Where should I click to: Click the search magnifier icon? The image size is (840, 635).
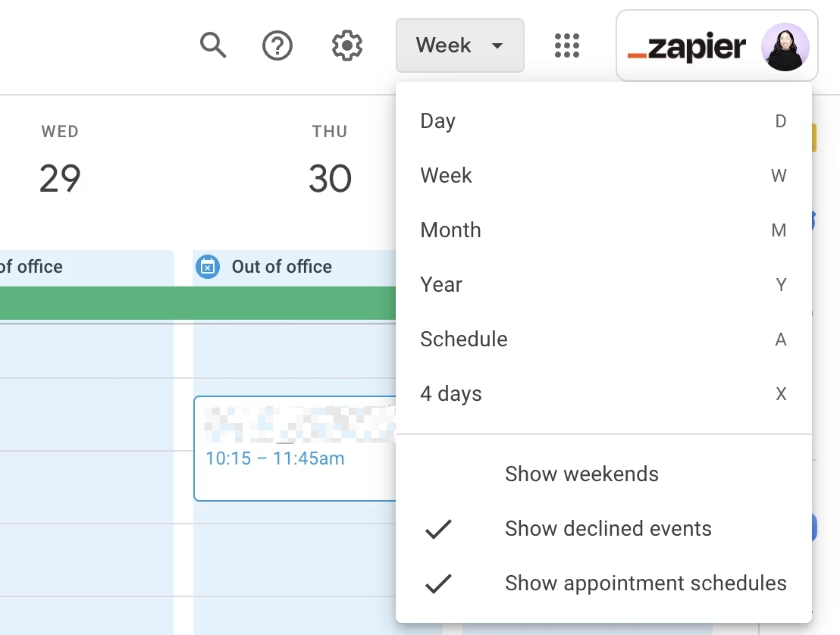[213, 45]
